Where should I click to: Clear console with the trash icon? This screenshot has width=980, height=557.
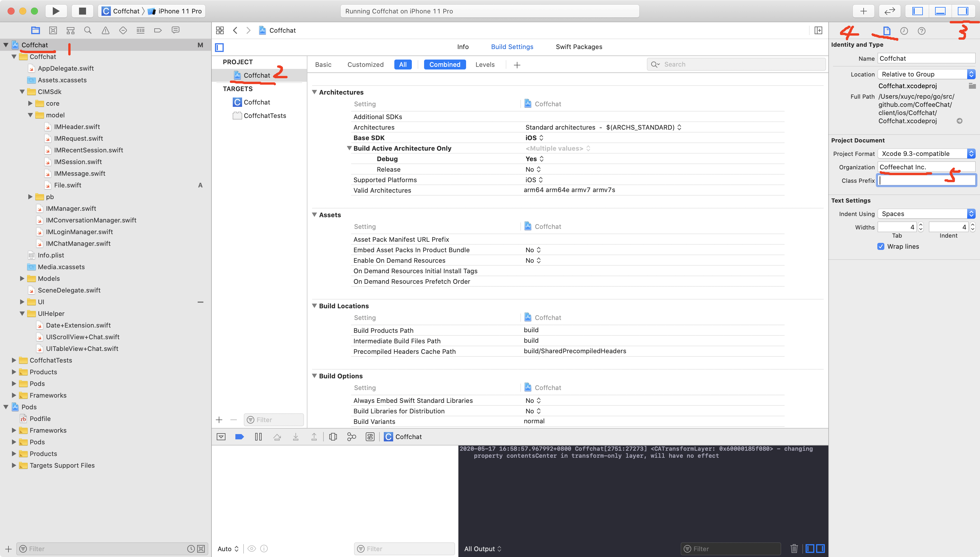(794, 549)
